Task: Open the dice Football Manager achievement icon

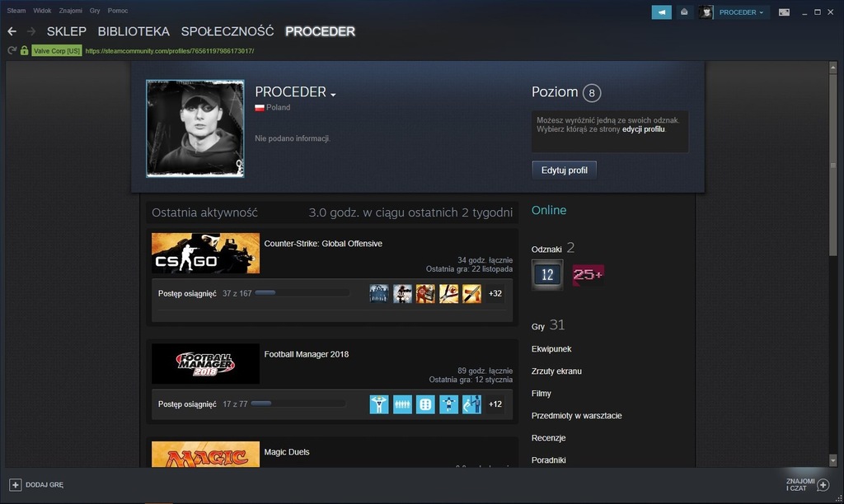Action: tap(425, 404)
